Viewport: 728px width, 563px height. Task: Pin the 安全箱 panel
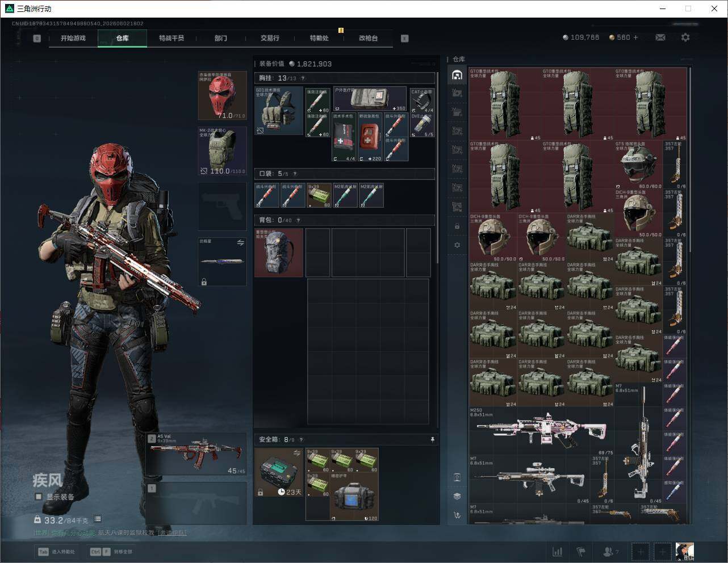coord(432,439)
